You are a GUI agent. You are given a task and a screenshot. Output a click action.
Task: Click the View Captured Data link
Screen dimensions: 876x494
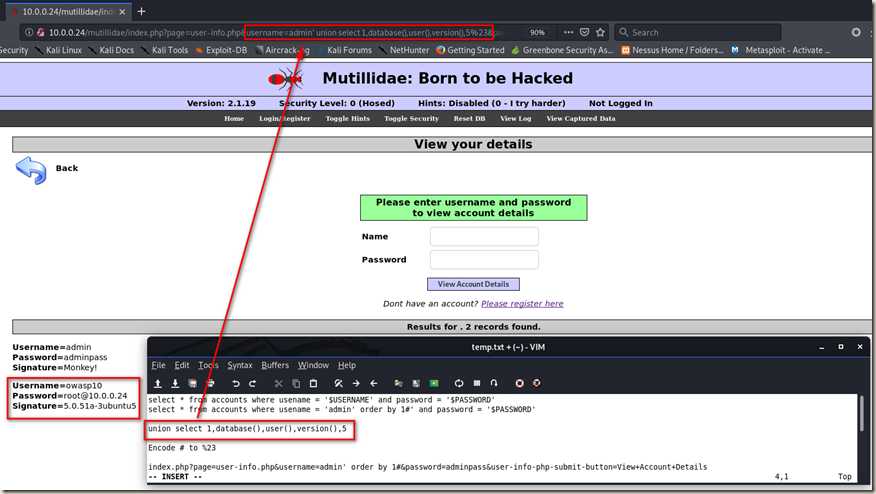click(x=581, y=118)
